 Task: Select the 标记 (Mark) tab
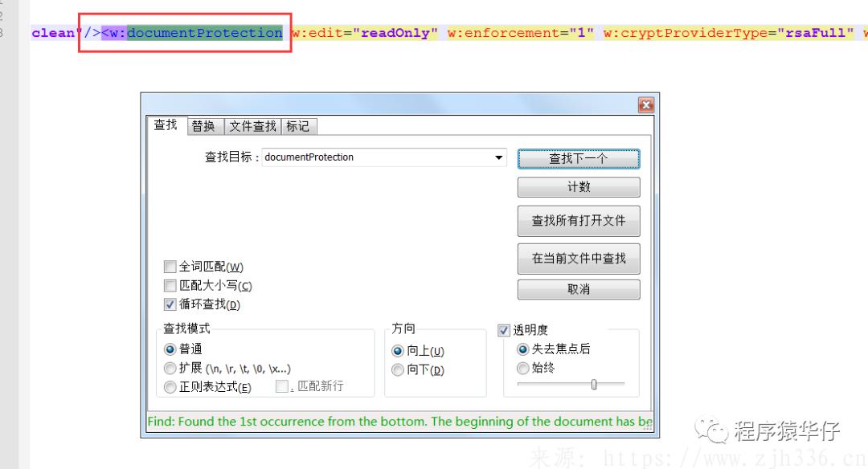click(x=298, y=126)
